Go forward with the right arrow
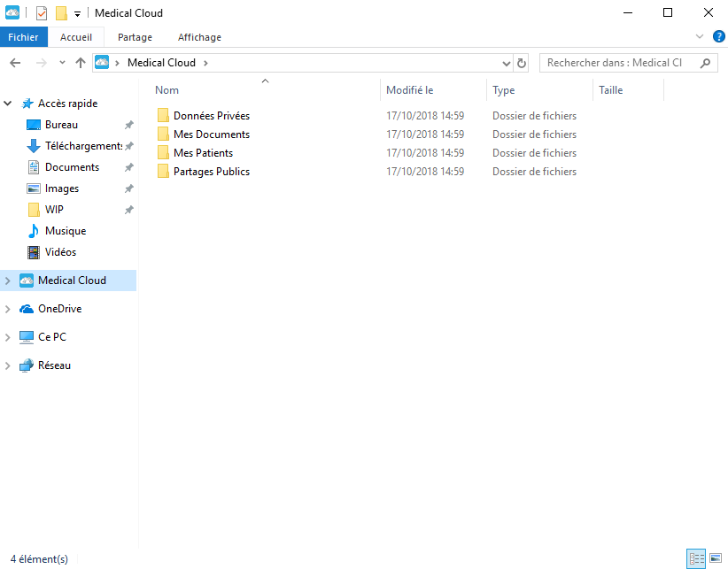The width and height of the screenshot is (728, 569). coord(42,63)
